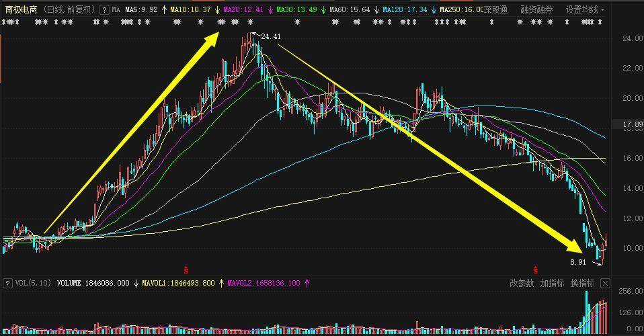Open the 融资融券 label

536,9
